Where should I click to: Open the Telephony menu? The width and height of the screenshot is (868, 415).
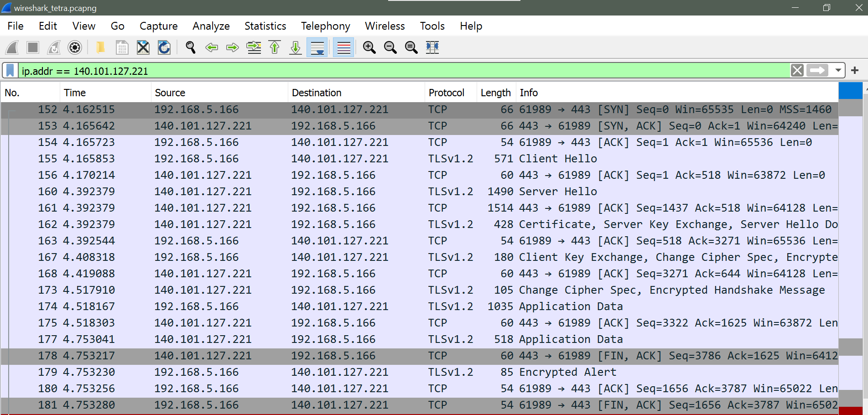326,26
